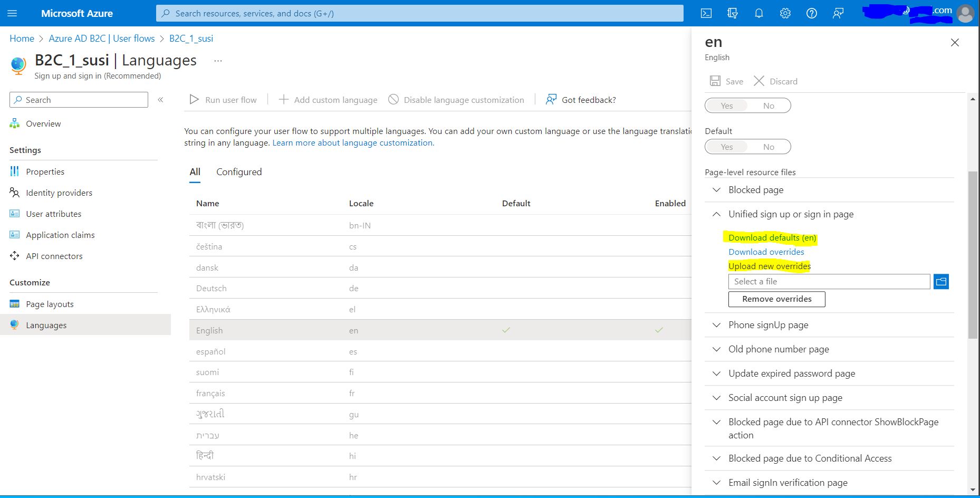Focus the Select a file input field

(823, 281)
